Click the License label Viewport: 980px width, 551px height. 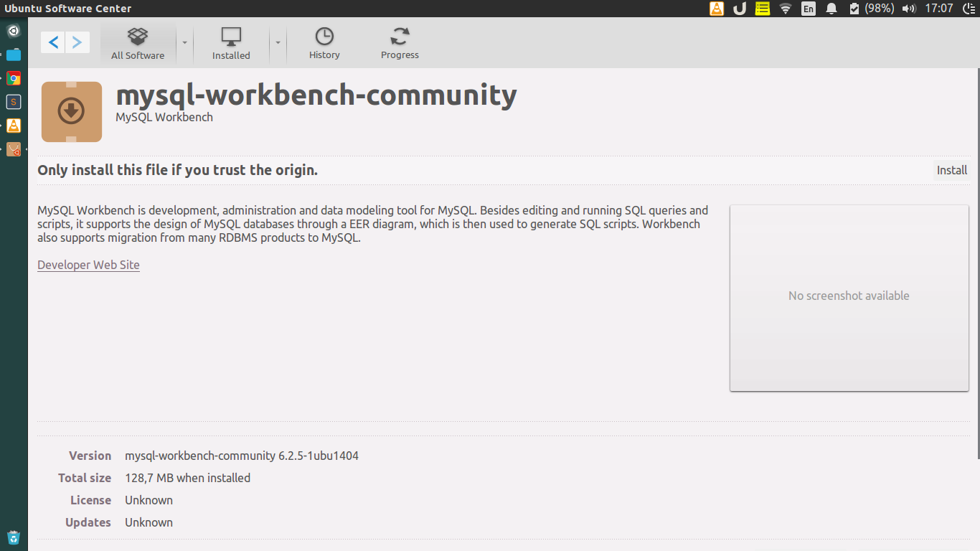point(90,500)
